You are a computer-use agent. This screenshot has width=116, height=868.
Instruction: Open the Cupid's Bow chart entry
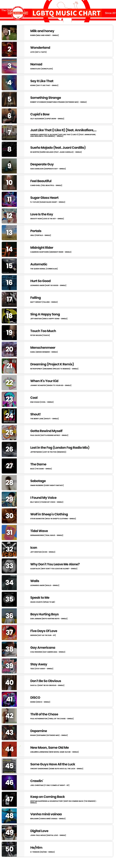(40, 114)
